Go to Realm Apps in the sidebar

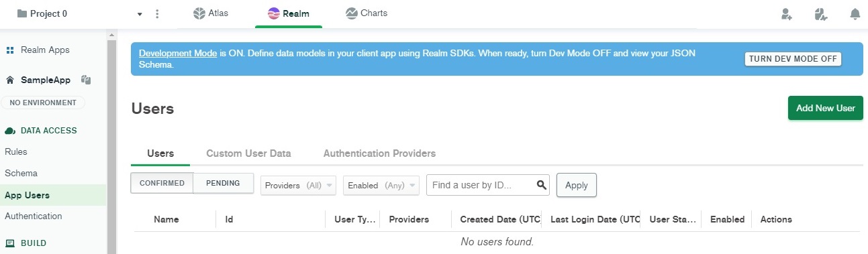tap(45, 50)
